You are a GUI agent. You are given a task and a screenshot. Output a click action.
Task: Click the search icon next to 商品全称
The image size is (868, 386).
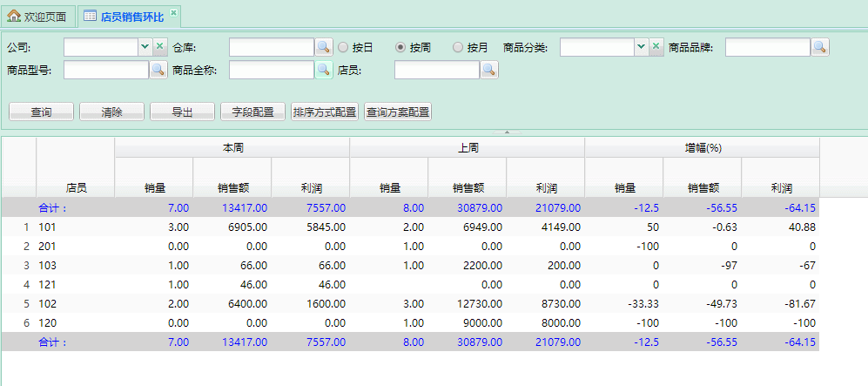(x=324, y=71)
